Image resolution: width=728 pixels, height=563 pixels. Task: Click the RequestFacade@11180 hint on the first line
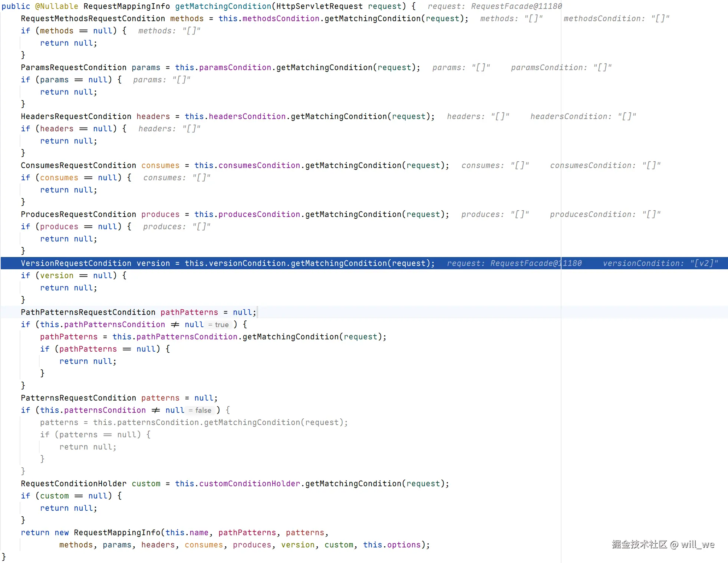click(516, 6)
